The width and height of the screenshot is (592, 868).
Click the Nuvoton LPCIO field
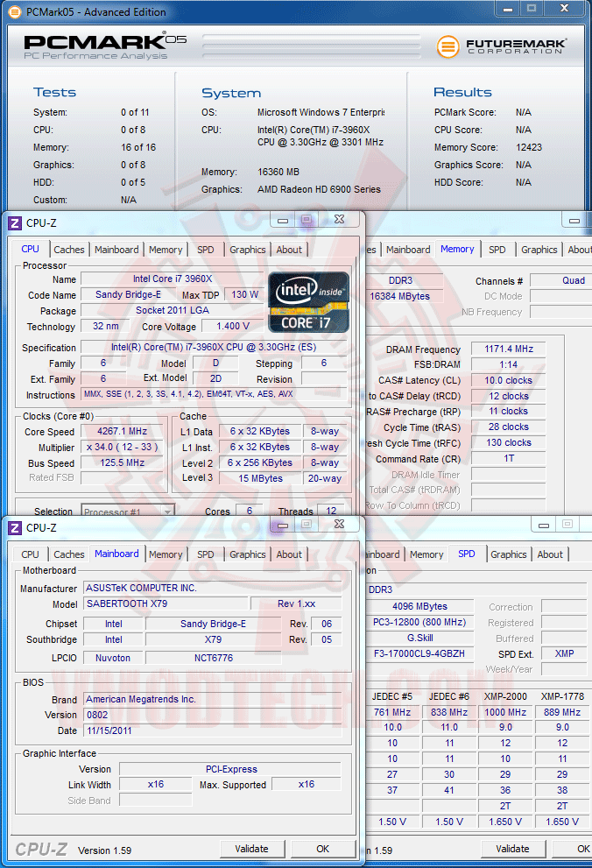click(113, 658)
